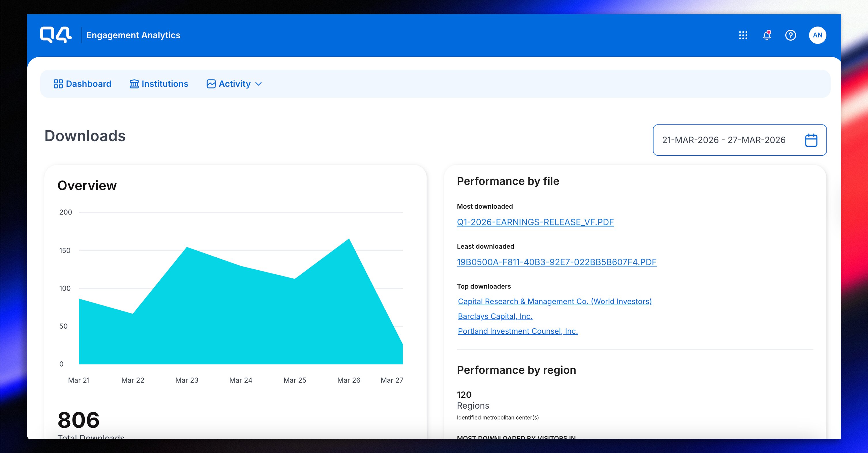Click the Activity chart icon

tap(211, 84)
